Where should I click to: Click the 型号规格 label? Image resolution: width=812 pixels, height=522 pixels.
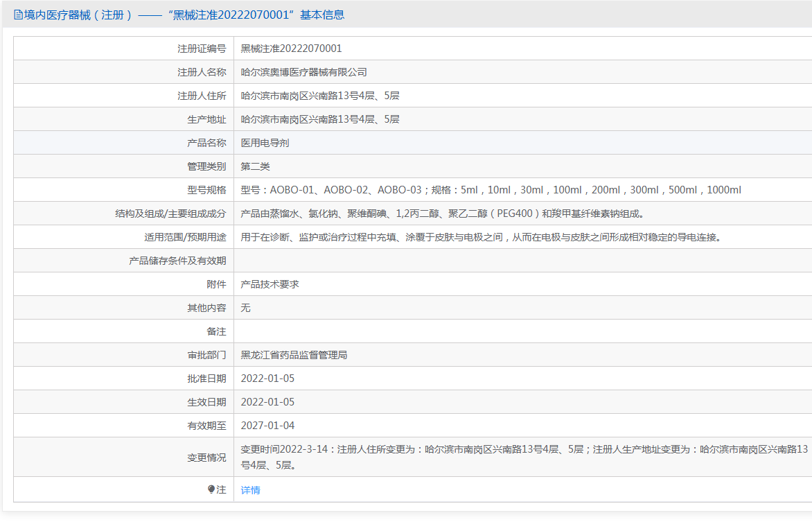(206, 190)
